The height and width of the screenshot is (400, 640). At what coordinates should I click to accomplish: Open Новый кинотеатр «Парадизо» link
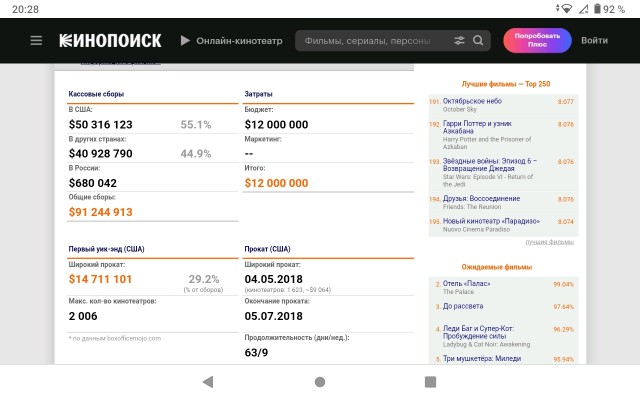click(x=491, y=221)
